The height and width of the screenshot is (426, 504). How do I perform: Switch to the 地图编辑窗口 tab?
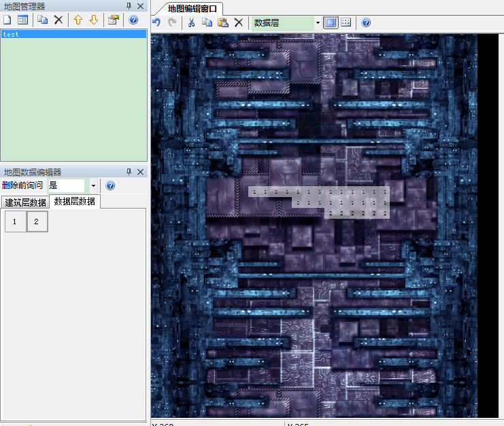click(192, 9)
